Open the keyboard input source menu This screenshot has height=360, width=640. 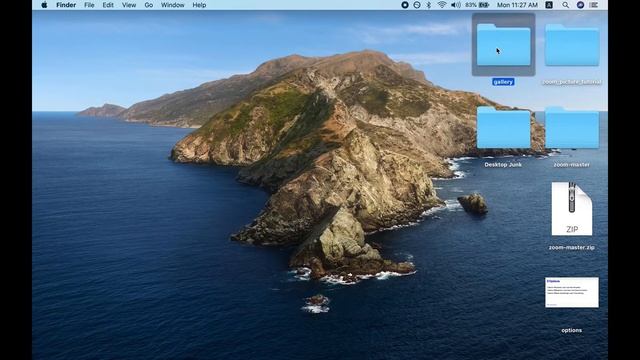549,5
